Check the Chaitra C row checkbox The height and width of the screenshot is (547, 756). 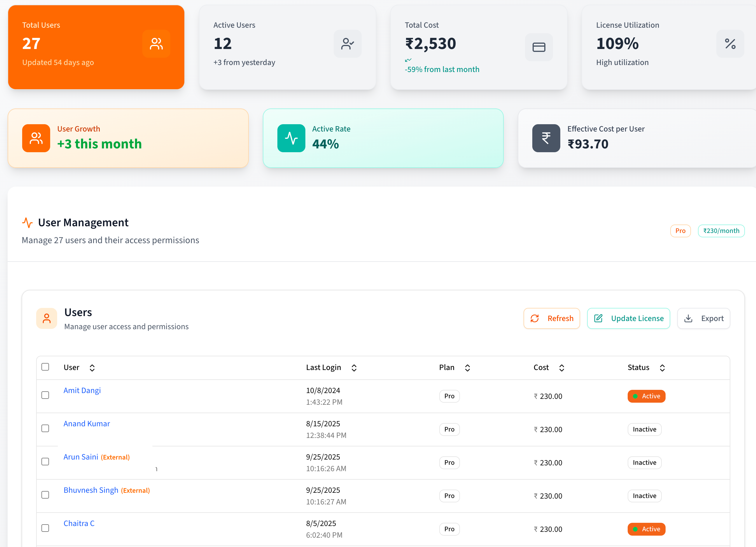point(45,528)
